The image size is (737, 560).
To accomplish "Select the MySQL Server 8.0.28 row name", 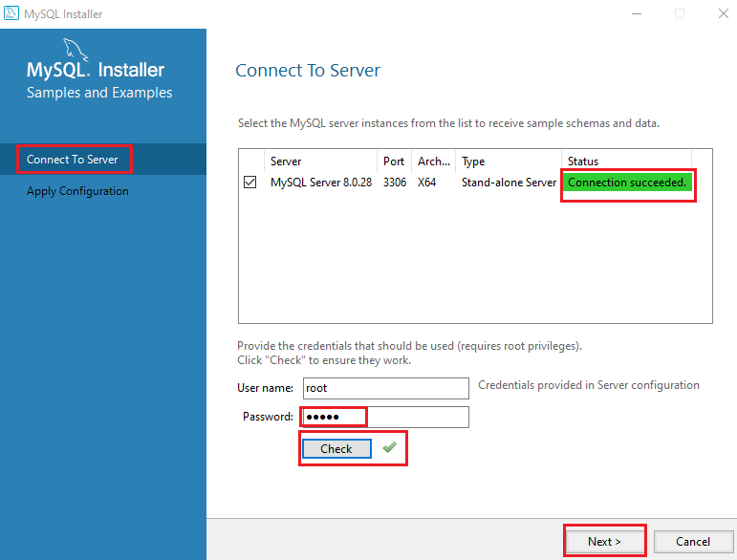I will click(321, 183).
